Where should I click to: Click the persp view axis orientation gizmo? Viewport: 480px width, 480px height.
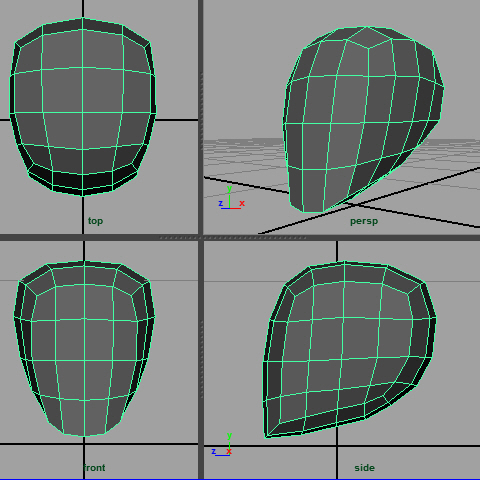pos(232,198)
